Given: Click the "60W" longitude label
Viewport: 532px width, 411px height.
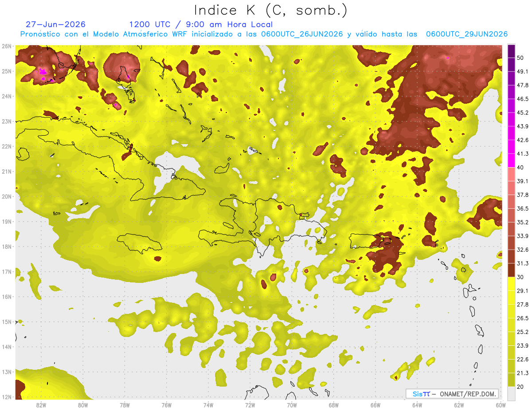Looking at the screenshot, I should click(501, 405).
